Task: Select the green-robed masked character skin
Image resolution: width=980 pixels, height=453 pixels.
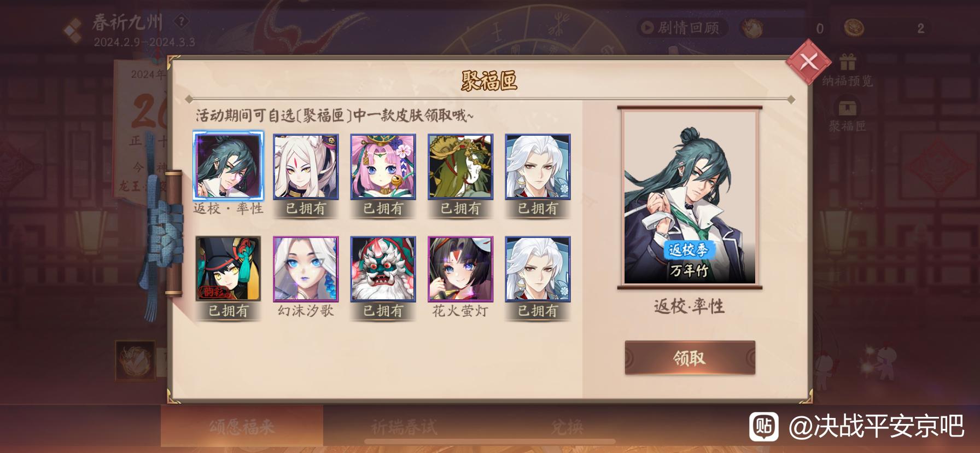Action: 460,166
